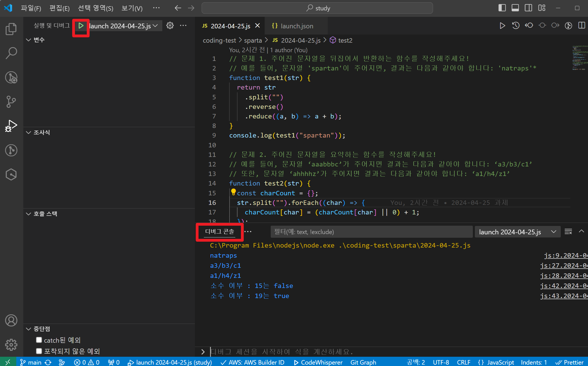Open the file history clock icon in editor toolbar
588x366 pixels.
click(516, 26)
